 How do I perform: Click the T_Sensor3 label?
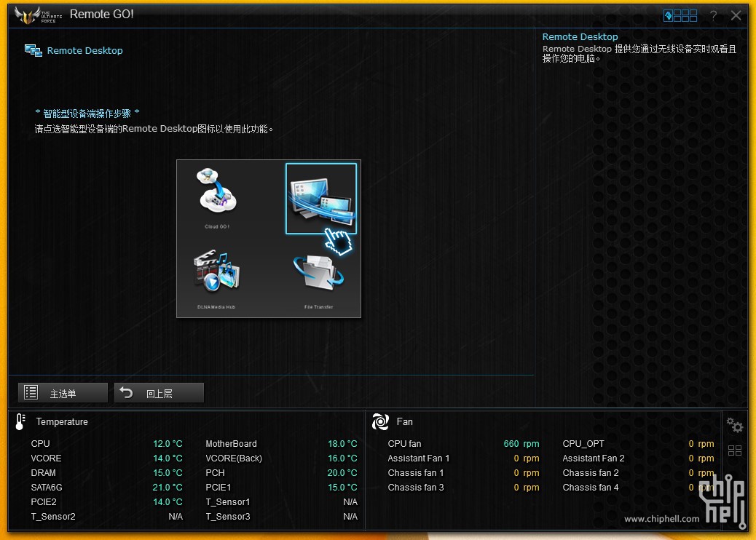click(228, 517)
